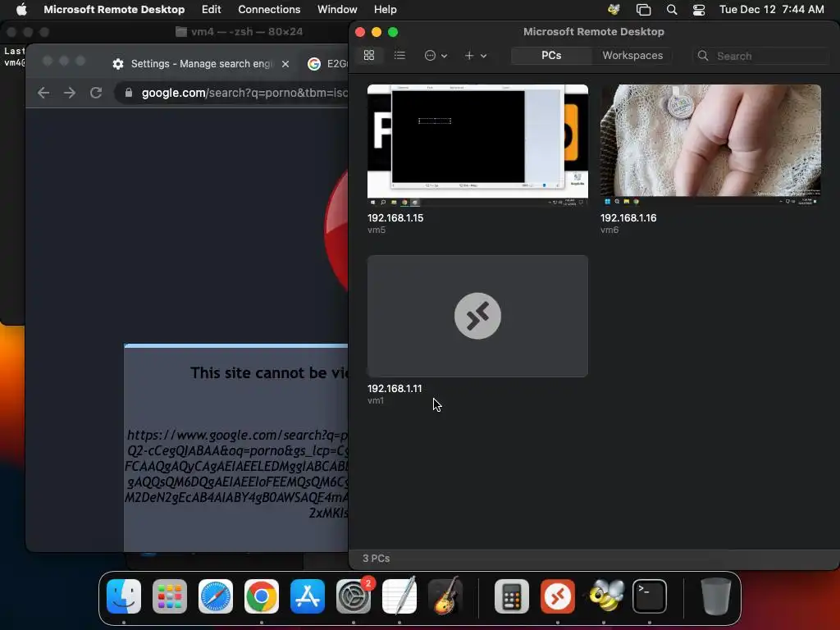
Task: Switch Remote Desktop to grid view
Action: click(x=369, y=56)
